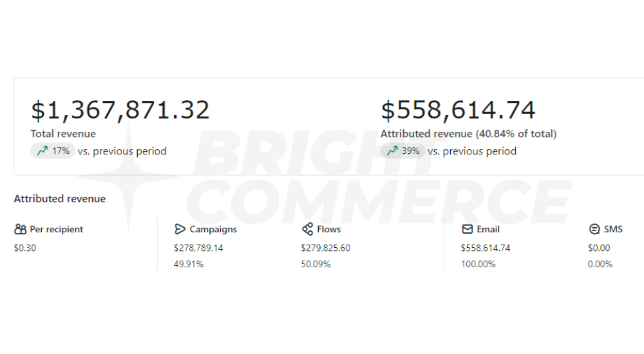Select the 0.00% SMS percentage
Image resolution: width=644 pixels, height=354 pixels.
(x=600, y=264)
